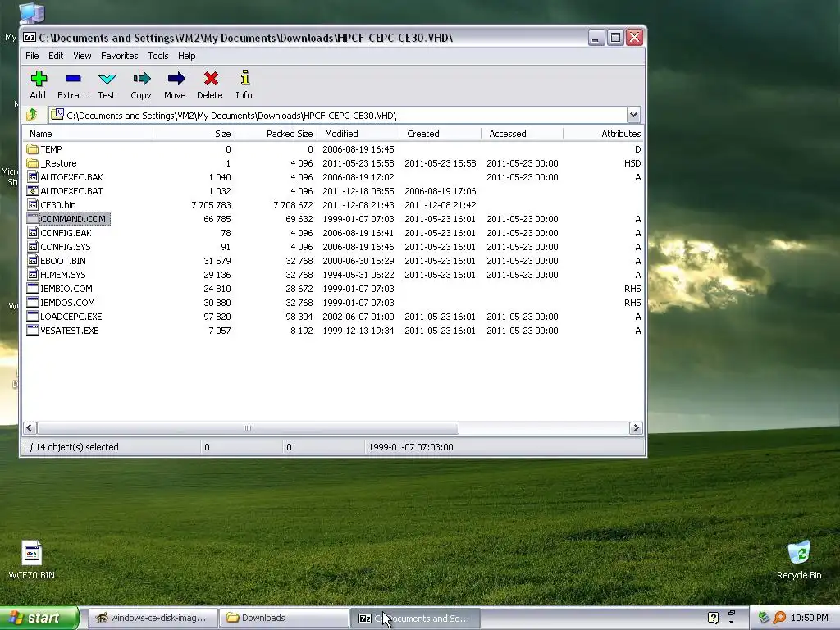Open the File menu
The image size is (840, 630).
[32, 56]
